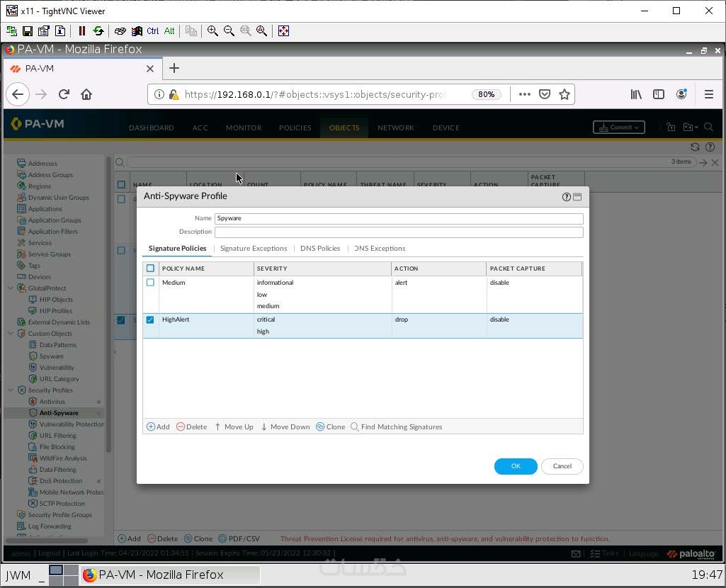Viewport: 726px width, 588px height.
Task: Open the MONITOR menu tab
Action: pos(244,128)
